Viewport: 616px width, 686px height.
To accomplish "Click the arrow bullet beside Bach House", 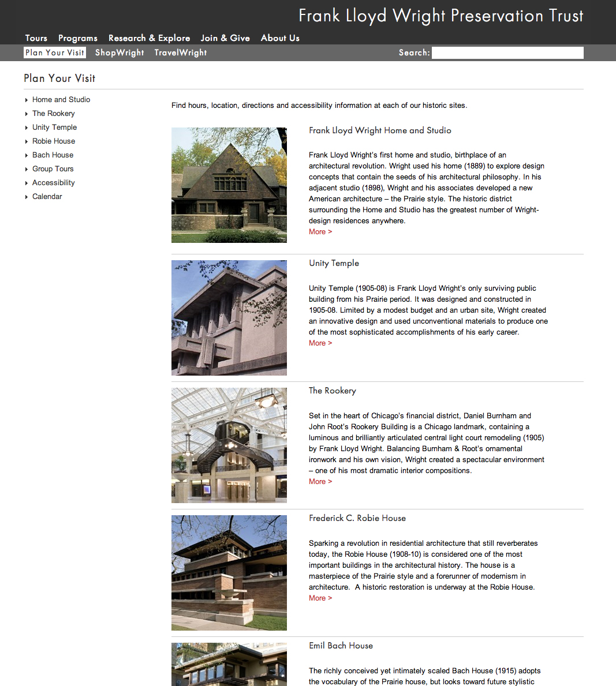I will [x=27, y=155].
